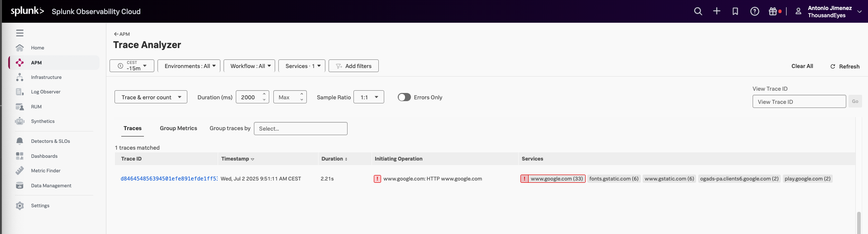This screenshot has width=868, height=234.
Task: Open the Trace & error count dropdown
Action: point(151,97)
